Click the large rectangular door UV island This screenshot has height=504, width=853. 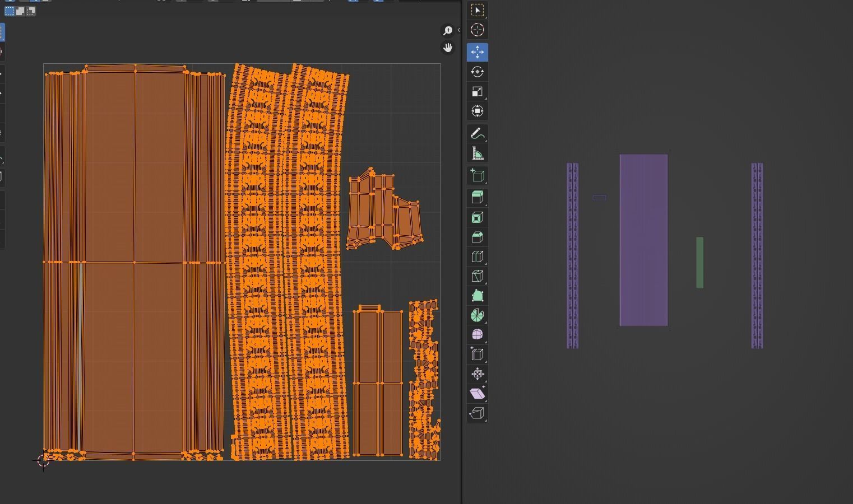tap(135, 262)
